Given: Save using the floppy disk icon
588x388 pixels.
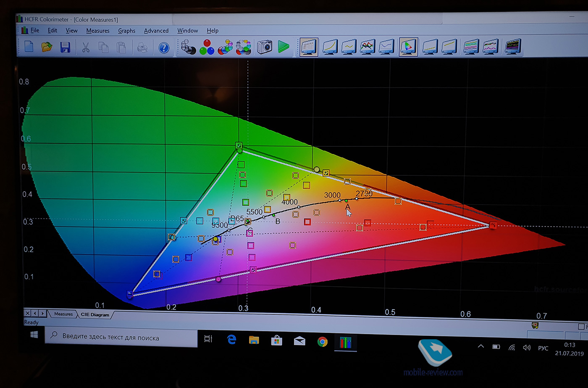Looking at the screenshot, I should click(x=65, y=47).
